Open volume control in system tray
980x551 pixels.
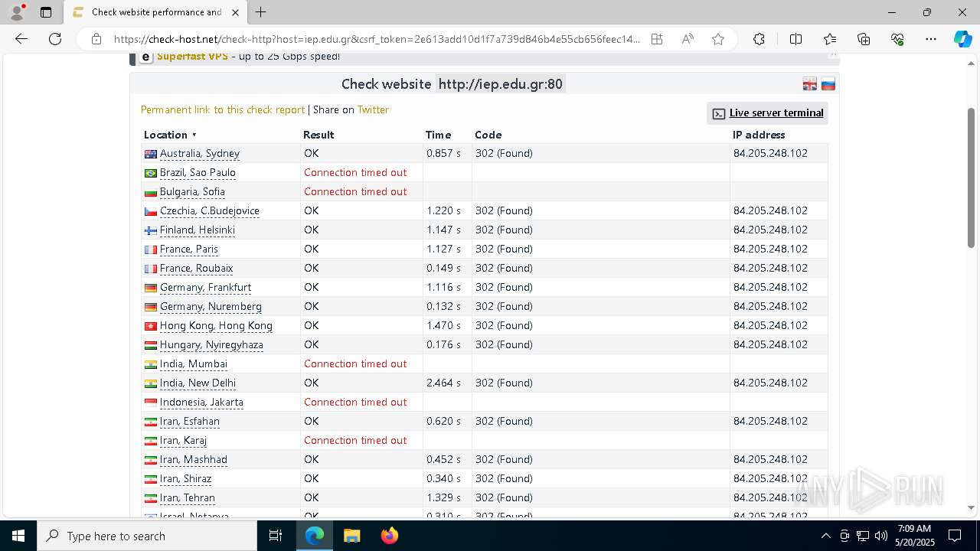click(881, 536)
